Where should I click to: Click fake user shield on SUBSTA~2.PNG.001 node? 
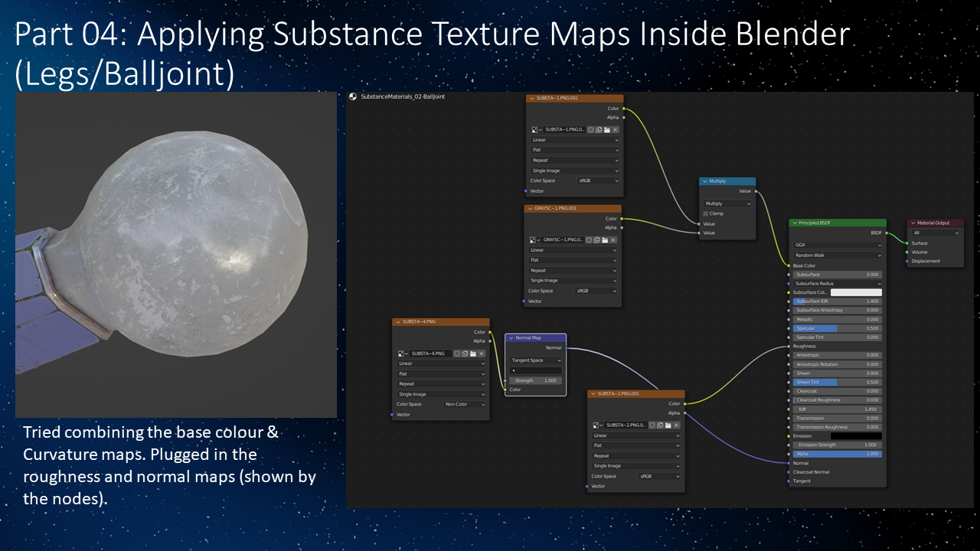652,425
